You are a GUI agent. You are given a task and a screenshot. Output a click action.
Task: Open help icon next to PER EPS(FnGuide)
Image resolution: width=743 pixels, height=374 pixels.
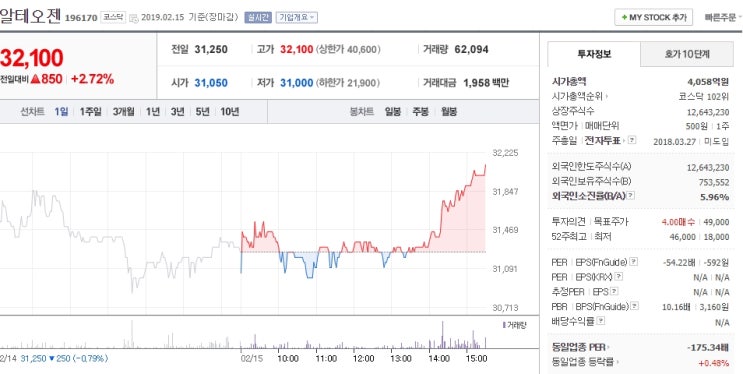[x=634, y=262]
